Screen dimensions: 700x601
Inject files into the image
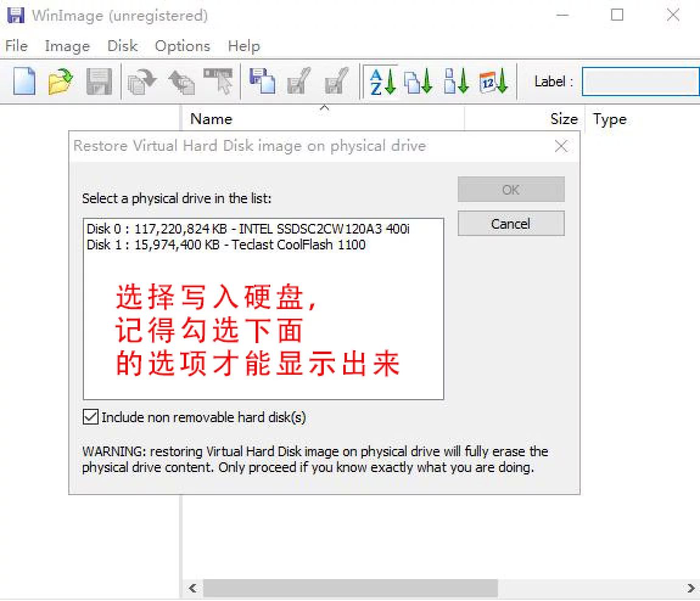coord(180,82)
